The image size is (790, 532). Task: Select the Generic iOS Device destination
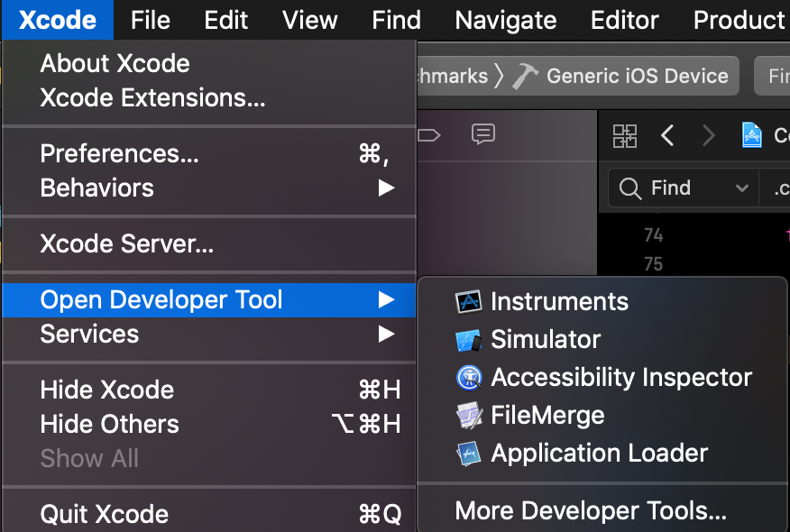638,76
